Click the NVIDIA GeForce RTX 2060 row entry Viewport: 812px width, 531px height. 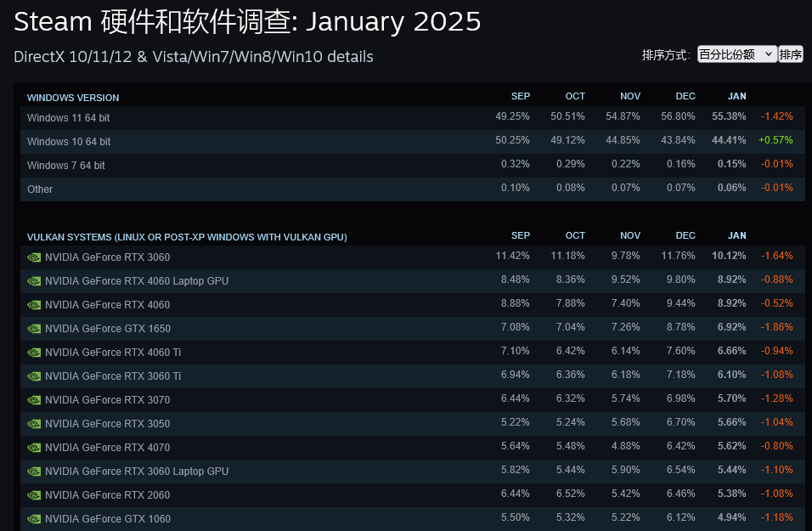(105, 494)
